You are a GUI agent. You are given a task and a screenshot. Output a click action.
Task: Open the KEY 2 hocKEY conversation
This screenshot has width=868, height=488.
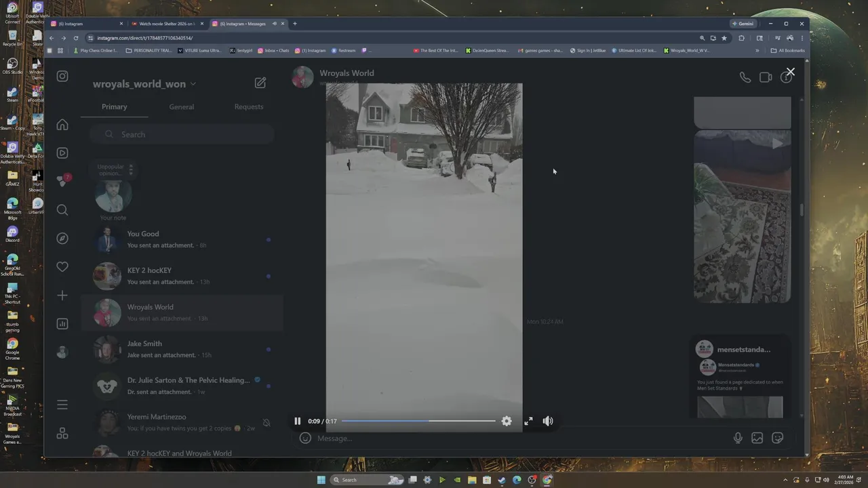click(x=182, y=276)
